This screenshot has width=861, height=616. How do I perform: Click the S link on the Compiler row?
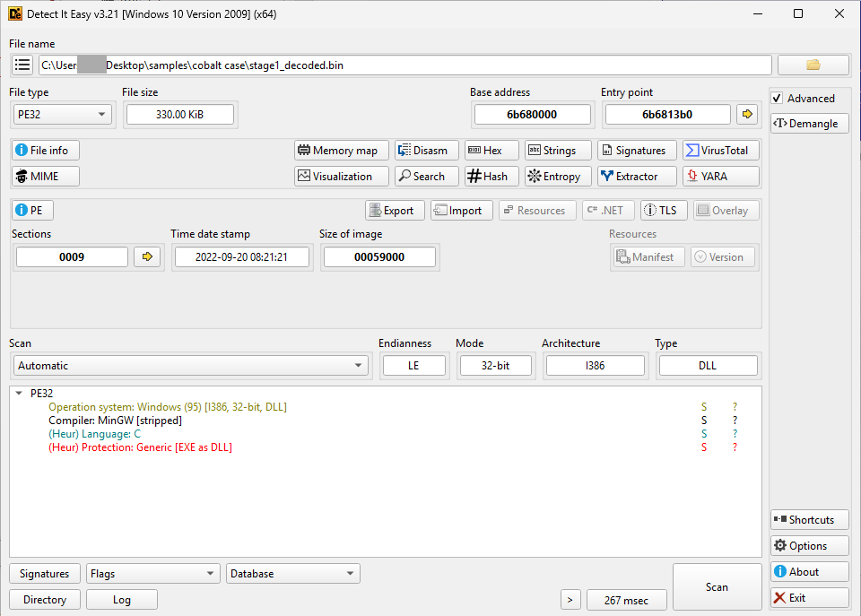[x=704, y=421]
